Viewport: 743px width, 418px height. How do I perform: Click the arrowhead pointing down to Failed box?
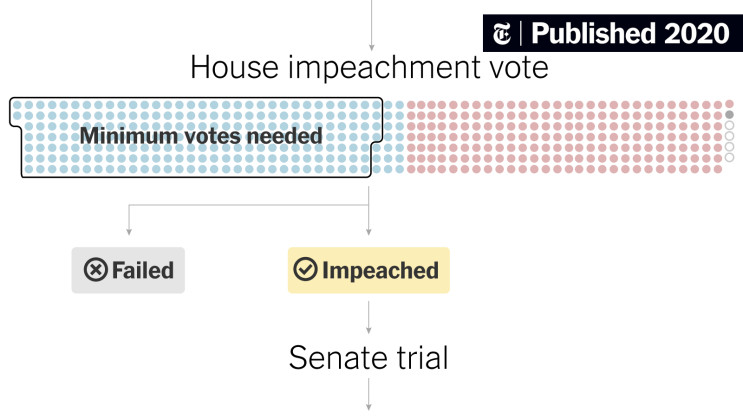(x=129, y=232)
